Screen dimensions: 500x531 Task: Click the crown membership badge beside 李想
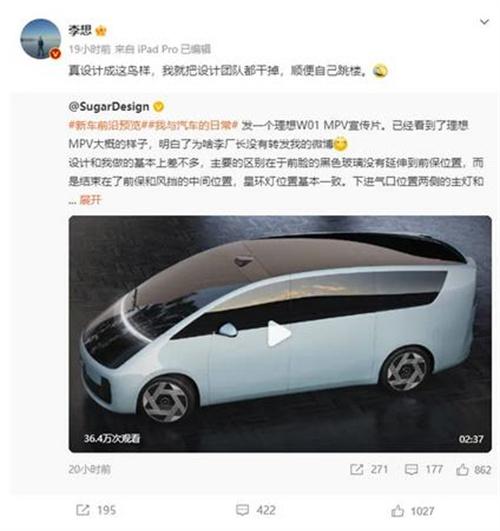(x=101, y=31)
